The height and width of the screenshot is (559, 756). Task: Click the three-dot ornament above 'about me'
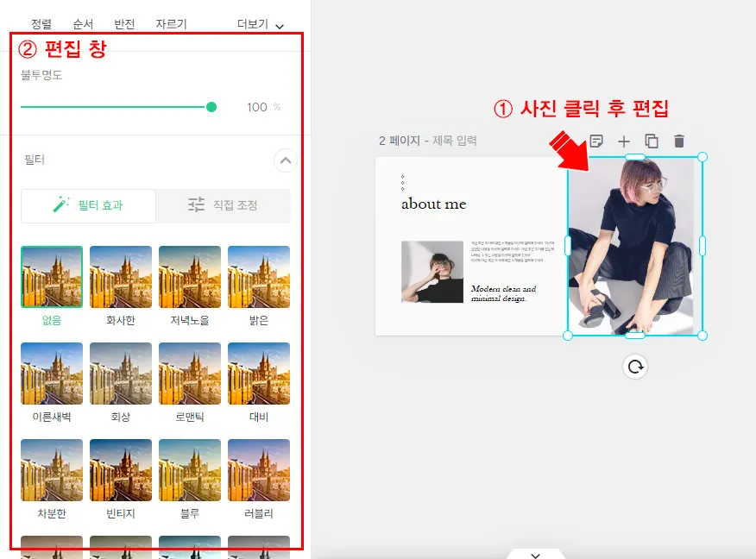(402, 183)
